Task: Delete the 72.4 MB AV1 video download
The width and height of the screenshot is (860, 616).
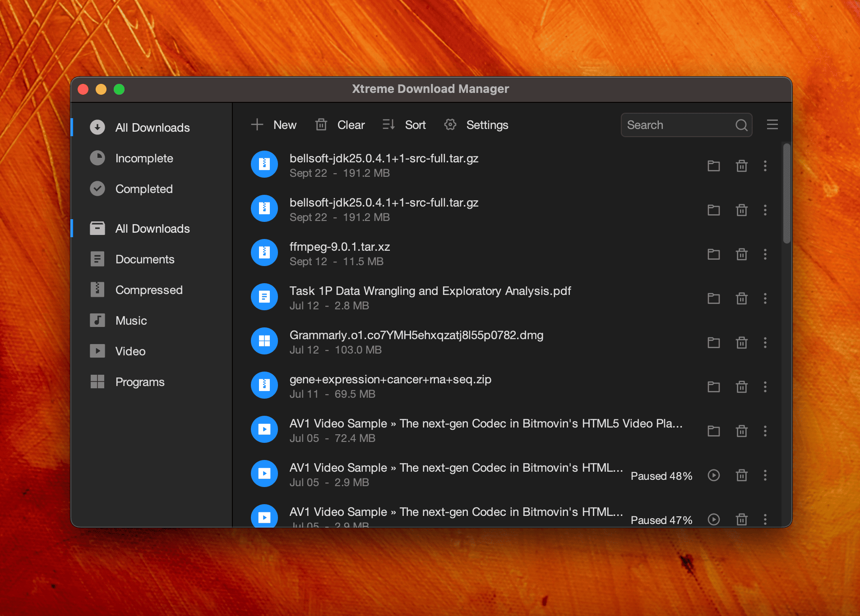Action: [741, 431]
